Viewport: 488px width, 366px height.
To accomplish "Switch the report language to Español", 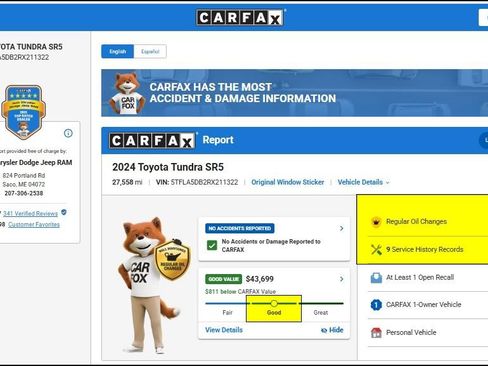I will pos(150,51).
